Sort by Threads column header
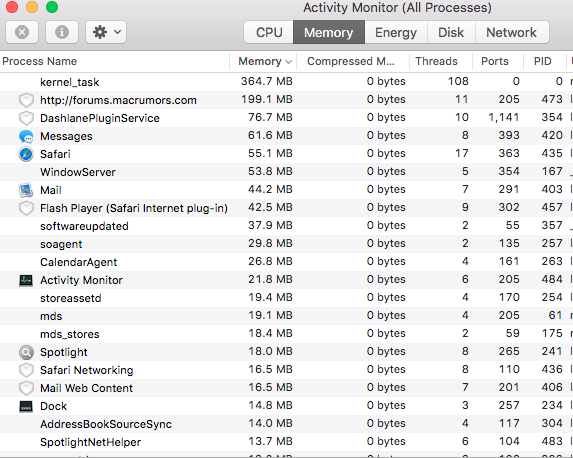The width and height of the screenshot is (573, 458). (436, 61)
